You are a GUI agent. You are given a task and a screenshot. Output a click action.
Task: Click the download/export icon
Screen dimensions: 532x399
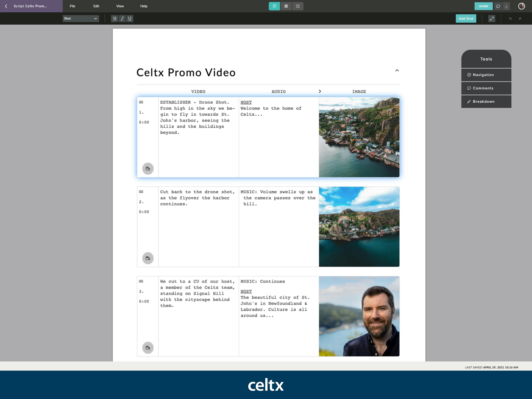click(x=506, y=6)
